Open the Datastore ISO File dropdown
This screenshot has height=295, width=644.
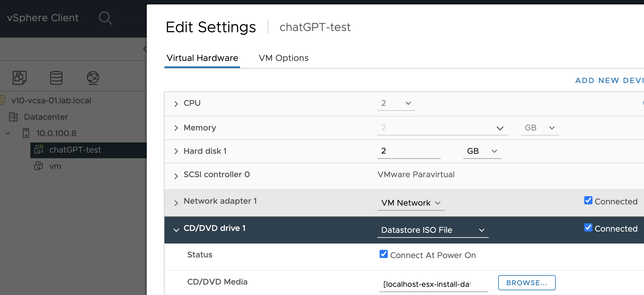point(432,230)
